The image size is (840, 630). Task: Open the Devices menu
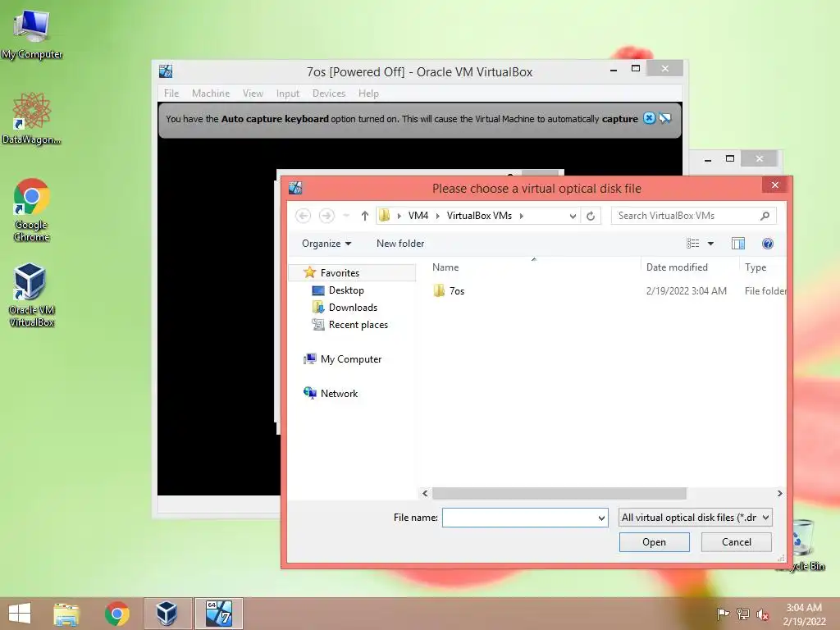tap(328, 94)
